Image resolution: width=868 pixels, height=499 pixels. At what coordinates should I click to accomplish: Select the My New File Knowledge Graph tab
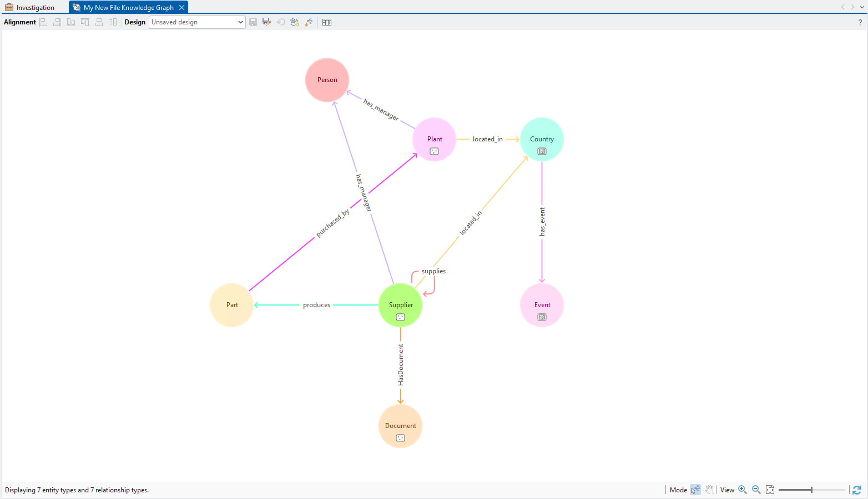click(128, 7)
